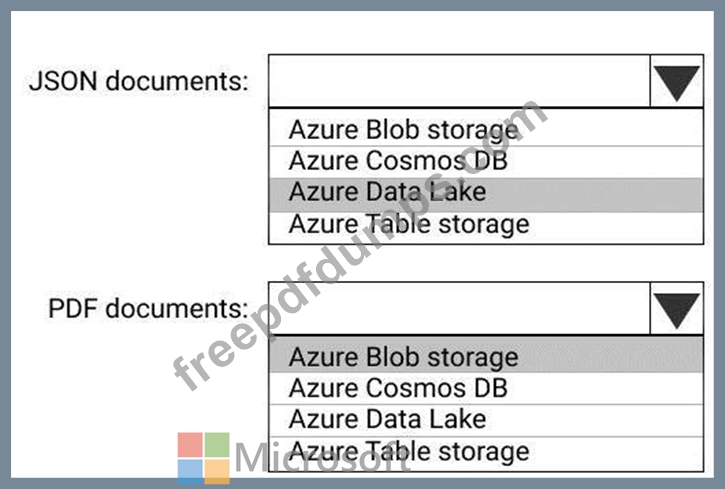The width and height of the screenshot is (725, 489).
Task: Pick Azure Data Lake for PDF documents
Action: (x=486, y=420)
